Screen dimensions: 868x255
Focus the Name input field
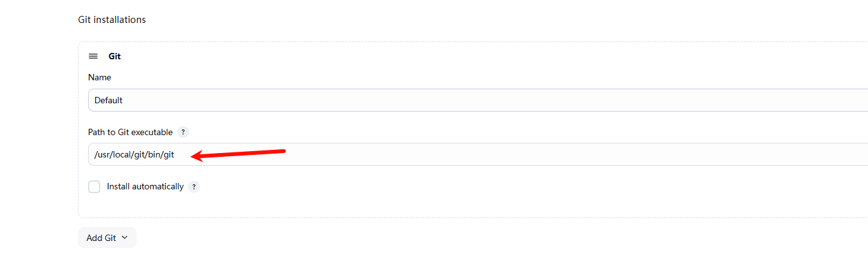tap(447, 100)
